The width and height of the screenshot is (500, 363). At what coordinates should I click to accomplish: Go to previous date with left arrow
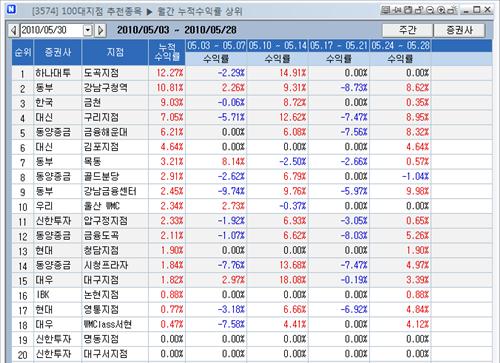(x=14, y=30)
